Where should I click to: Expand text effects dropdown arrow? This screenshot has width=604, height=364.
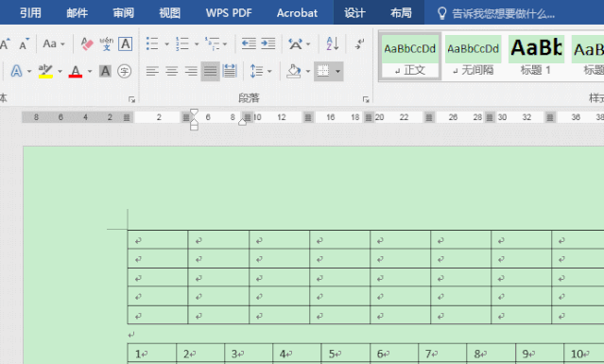[29, 71]
